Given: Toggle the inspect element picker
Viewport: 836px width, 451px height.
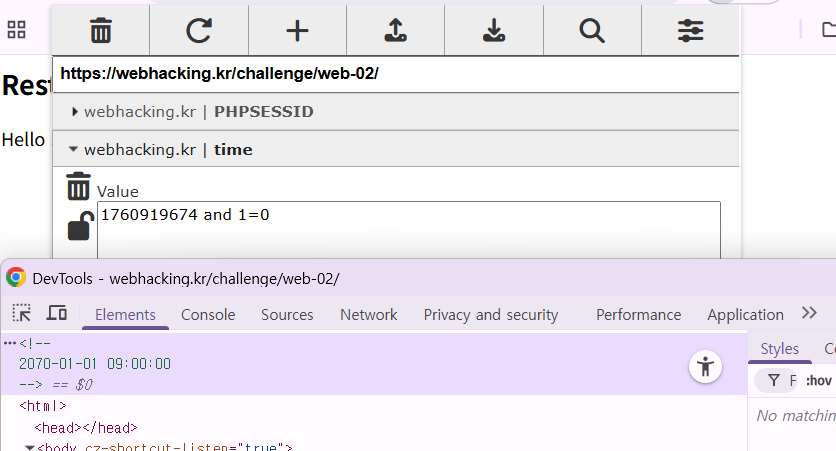Looking at the screenshot, I should pos(21,314).
